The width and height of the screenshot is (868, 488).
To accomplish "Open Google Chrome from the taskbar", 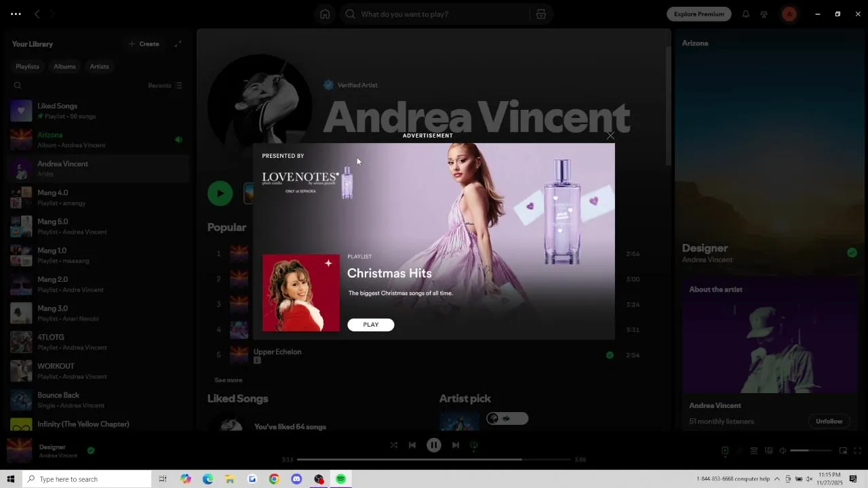I will pos(274,479).
